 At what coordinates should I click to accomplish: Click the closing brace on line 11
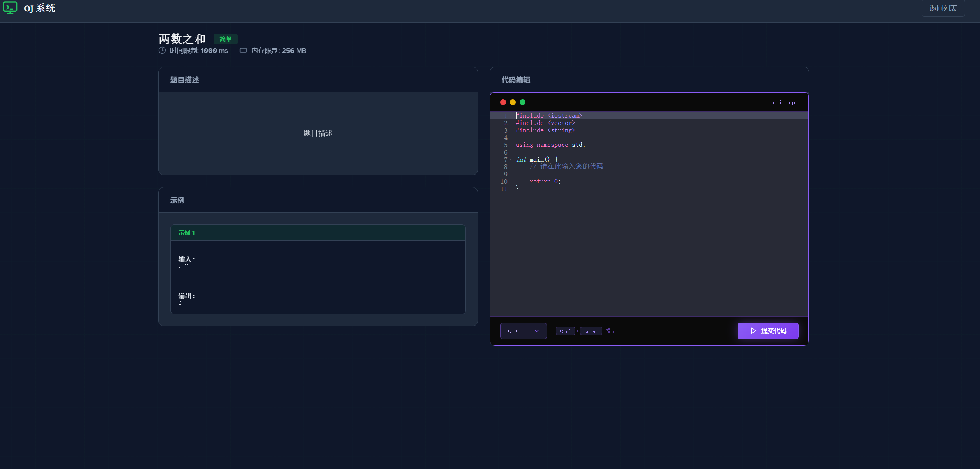click(x=517, y=189)
